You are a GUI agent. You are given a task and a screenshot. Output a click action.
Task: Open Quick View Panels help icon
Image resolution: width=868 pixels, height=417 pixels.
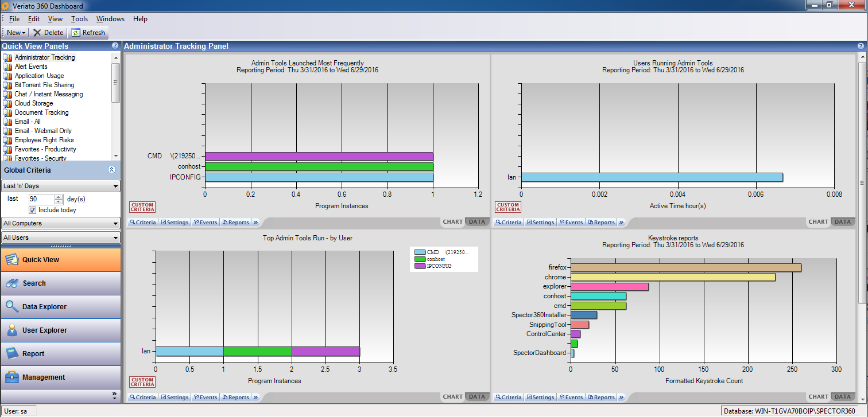115,46
